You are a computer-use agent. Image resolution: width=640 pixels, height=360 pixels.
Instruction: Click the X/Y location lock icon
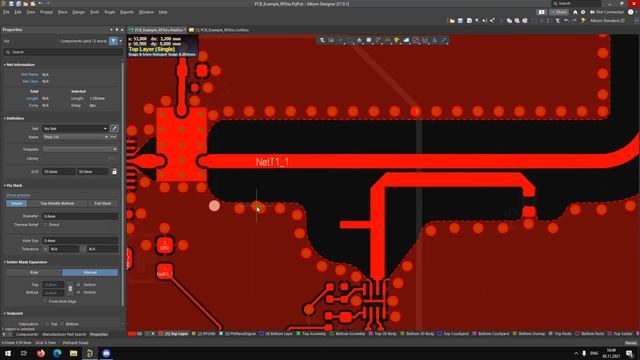click(x=114, y=171)
